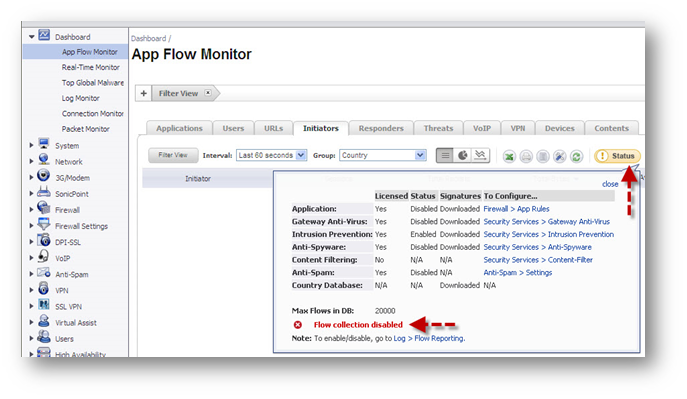Click the Anti-Spam envelope icon
687x399 pixels.
tap(43, 272)
